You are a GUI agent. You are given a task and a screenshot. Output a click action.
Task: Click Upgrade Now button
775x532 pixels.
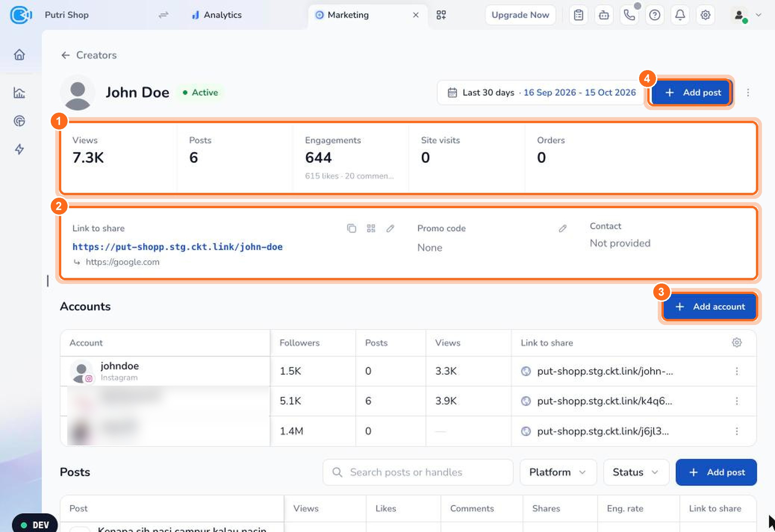520,15
